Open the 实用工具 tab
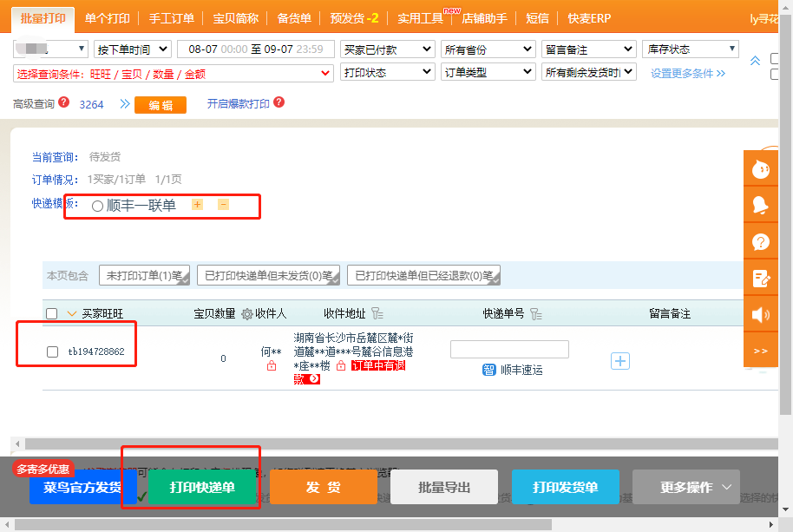 tap(420, 19)
